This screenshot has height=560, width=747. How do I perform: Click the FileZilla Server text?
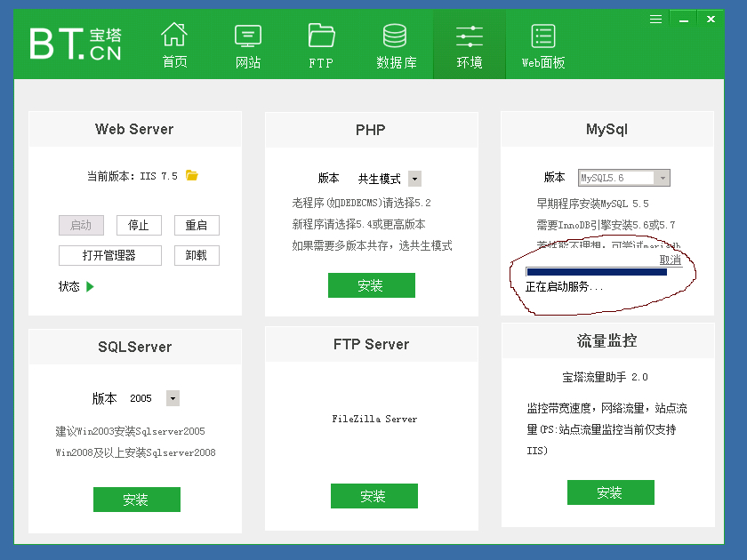tap(374, 419)
